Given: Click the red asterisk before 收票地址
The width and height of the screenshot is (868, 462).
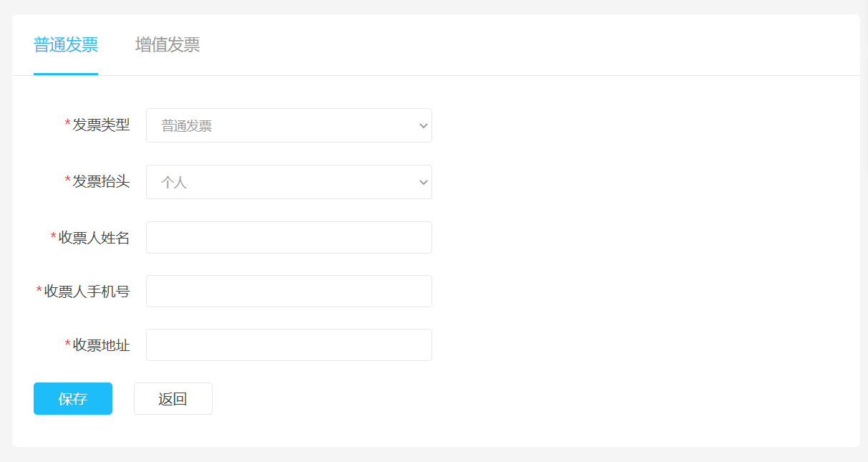Looking at the screenshot, I should [68, 345].
